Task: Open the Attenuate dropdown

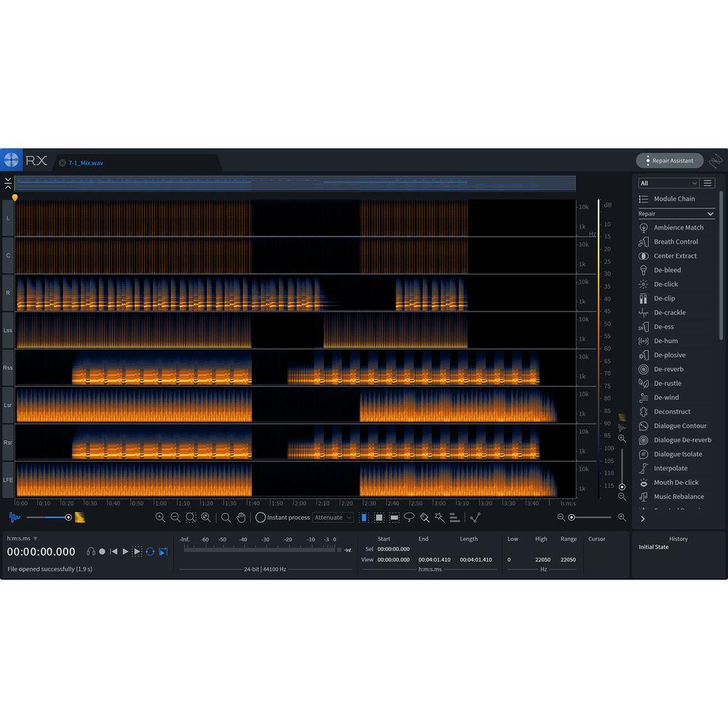Action: tap(333, 517)
